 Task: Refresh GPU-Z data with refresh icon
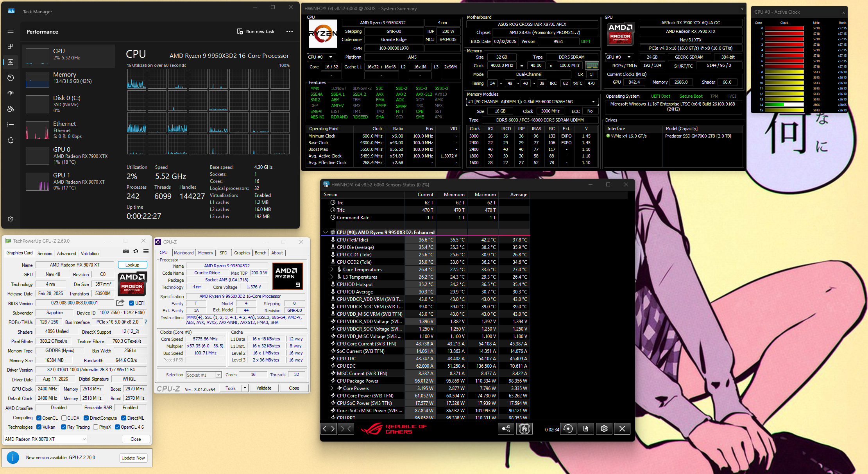[x=136, y=252]
